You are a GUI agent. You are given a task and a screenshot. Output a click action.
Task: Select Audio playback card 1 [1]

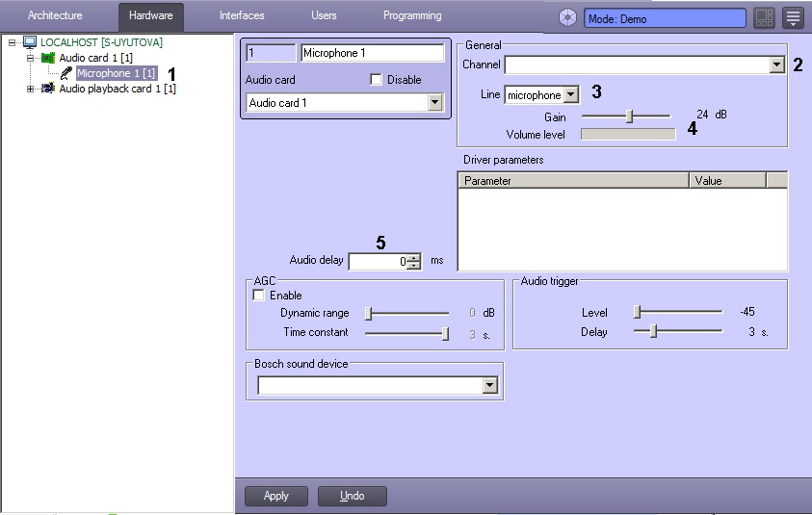click(118, 89)
